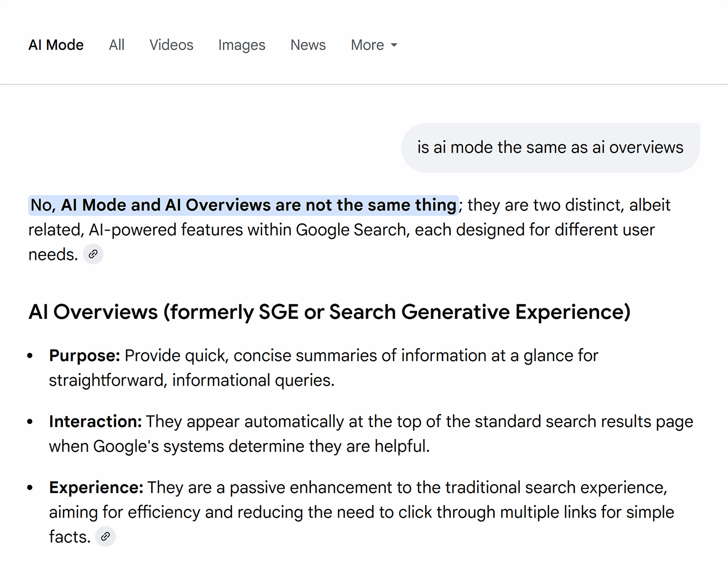Click the text "straightforward, informational queries"
This screenshot has height=580, width=728.
tap(192, 380)
